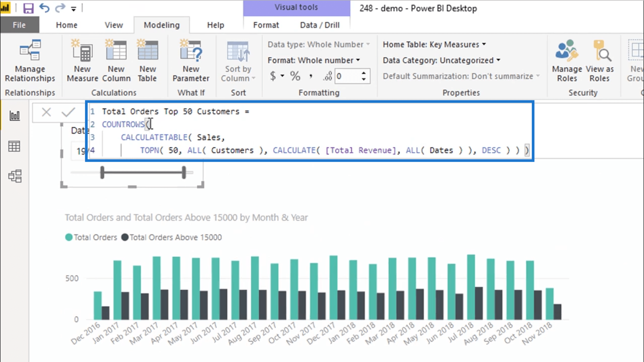Click the currency dollar format icon
The image size is (644, 362).
tap(273, 76)
